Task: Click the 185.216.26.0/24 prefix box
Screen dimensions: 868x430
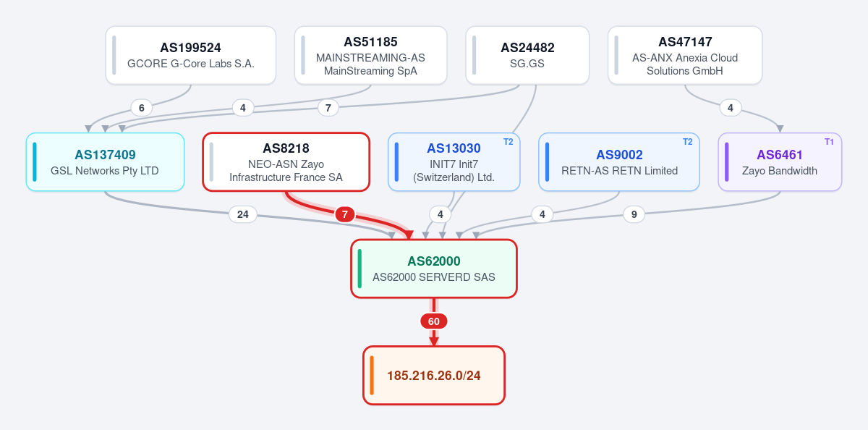Action: tap(434, 376)
